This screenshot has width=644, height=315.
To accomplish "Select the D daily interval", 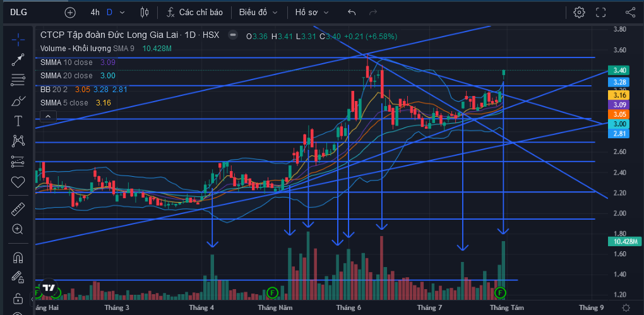I will (109, 13).
